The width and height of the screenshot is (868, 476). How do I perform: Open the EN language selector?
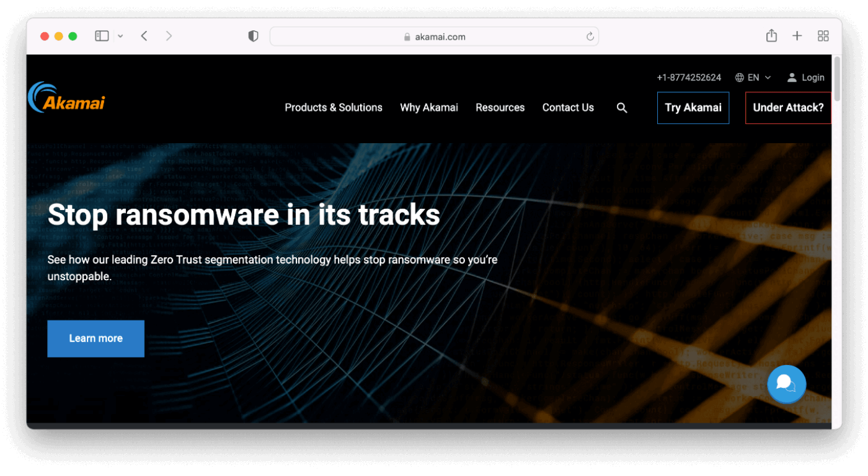tap(753, 77)
